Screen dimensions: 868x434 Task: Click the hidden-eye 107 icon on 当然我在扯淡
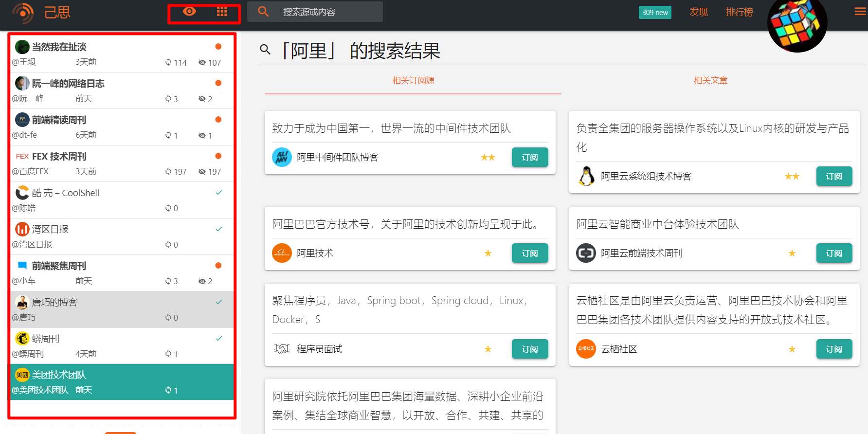point(202,62)
